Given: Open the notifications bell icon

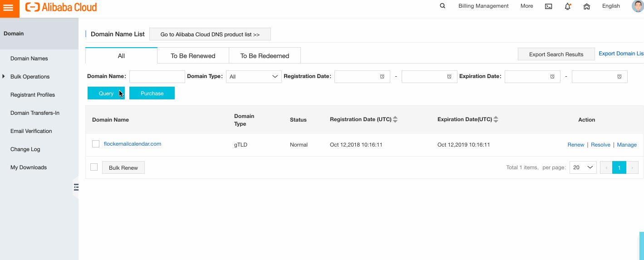Looking at the screenshot, I should 568,6.
